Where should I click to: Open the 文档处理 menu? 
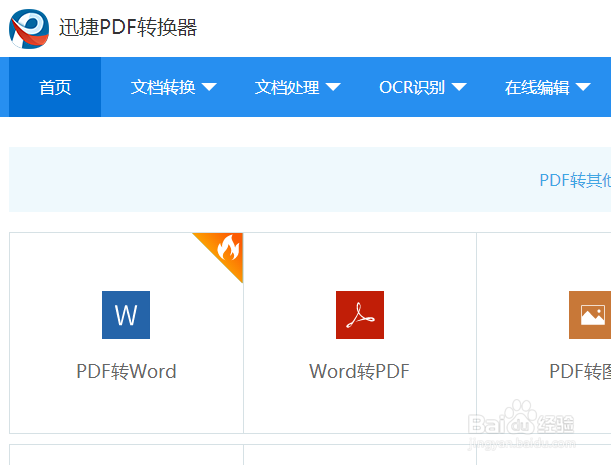[298, 87]
